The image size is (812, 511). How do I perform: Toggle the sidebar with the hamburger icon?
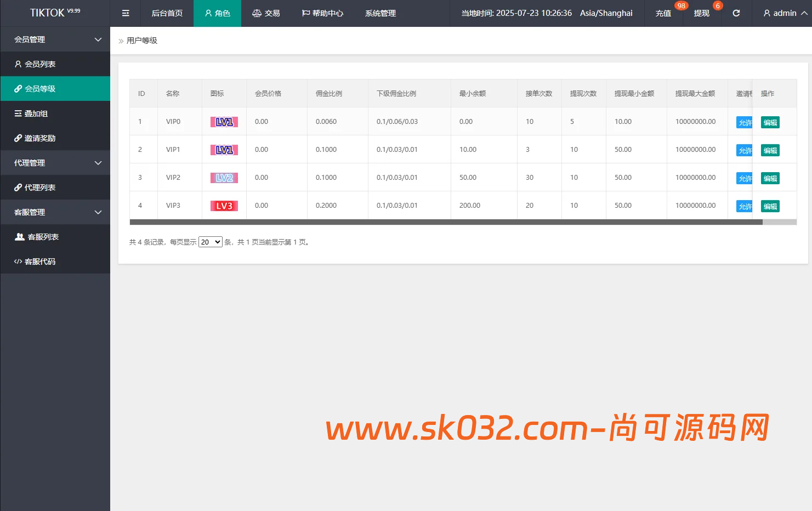click(x=125, y=13)
